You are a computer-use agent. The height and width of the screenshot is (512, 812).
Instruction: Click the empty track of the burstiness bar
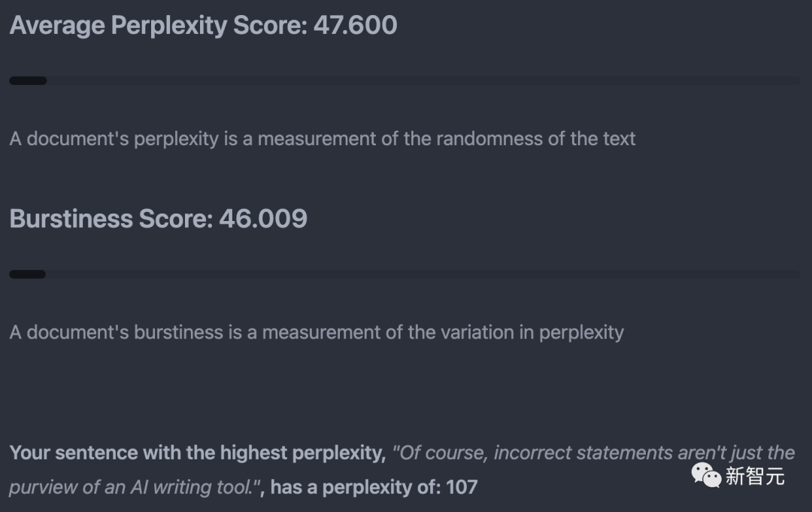pos(421,274)
